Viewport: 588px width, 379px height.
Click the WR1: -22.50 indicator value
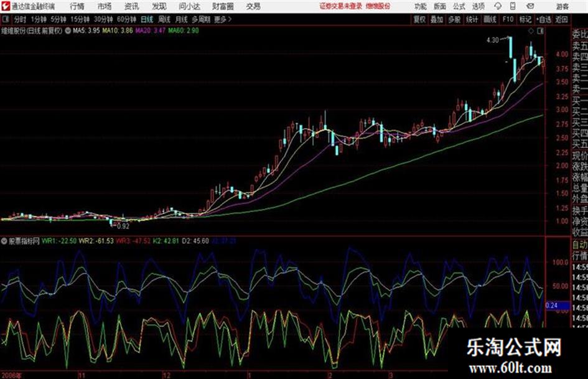[x=59, y=241]
